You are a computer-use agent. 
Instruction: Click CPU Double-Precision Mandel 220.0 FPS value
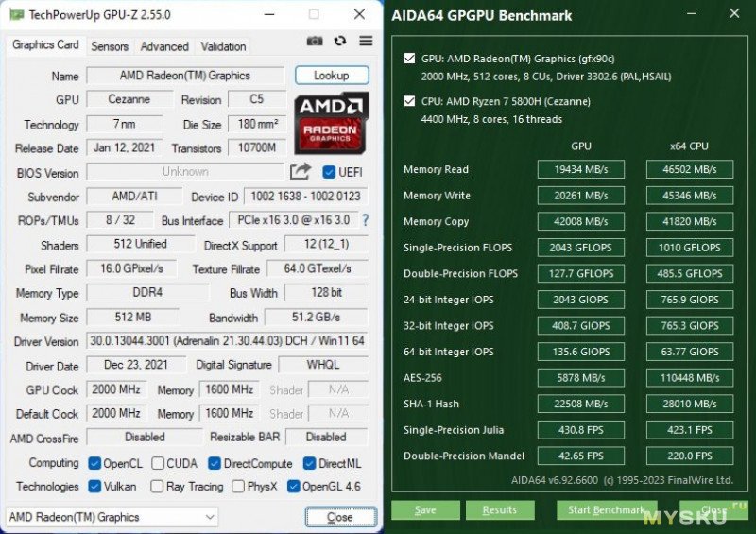click(x=690, y=456)
